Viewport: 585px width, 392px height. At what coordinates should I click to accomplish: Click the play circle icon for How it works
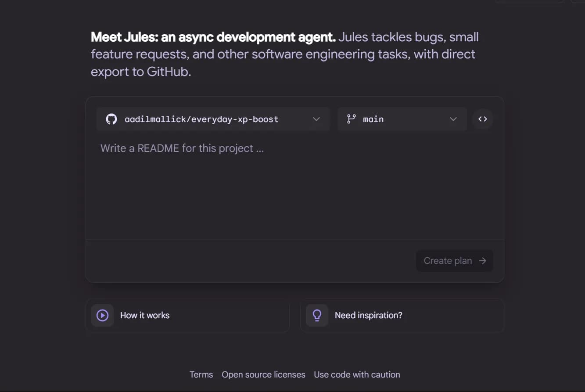point(102,315)
